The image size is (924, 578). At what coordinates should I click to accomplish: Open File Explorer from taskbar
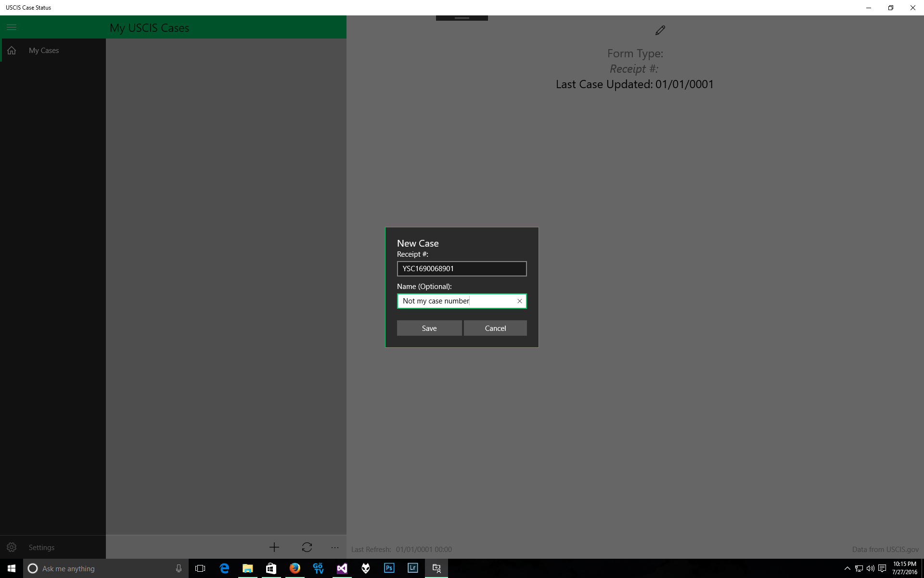point(248,568)
